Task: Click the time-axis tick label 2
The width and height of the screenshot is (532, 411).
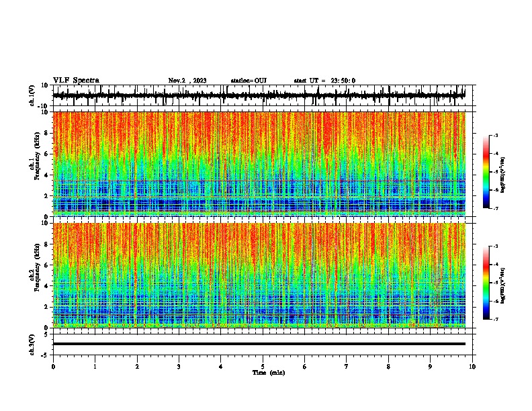Action: point(137,367)
